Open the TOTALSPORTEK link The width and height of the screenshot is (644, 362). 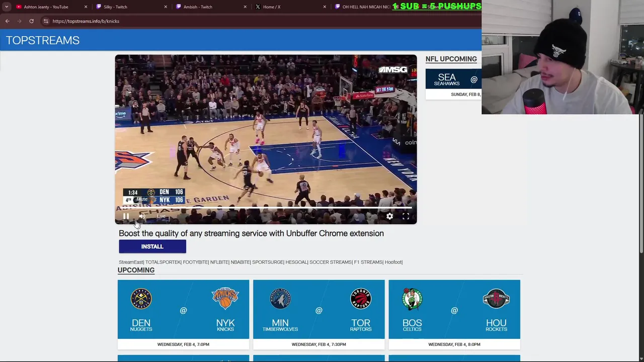(x=163, y=262)
